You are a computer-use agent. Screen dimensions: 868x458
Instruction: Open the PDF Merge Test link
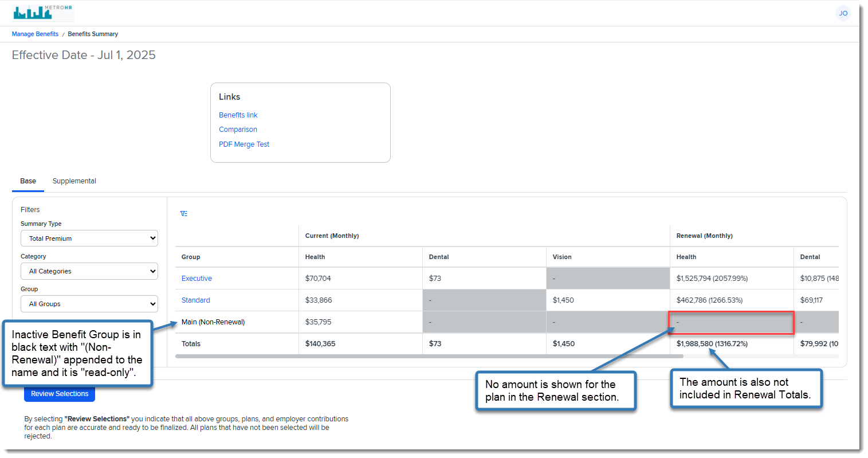click(x=243, y=144)
